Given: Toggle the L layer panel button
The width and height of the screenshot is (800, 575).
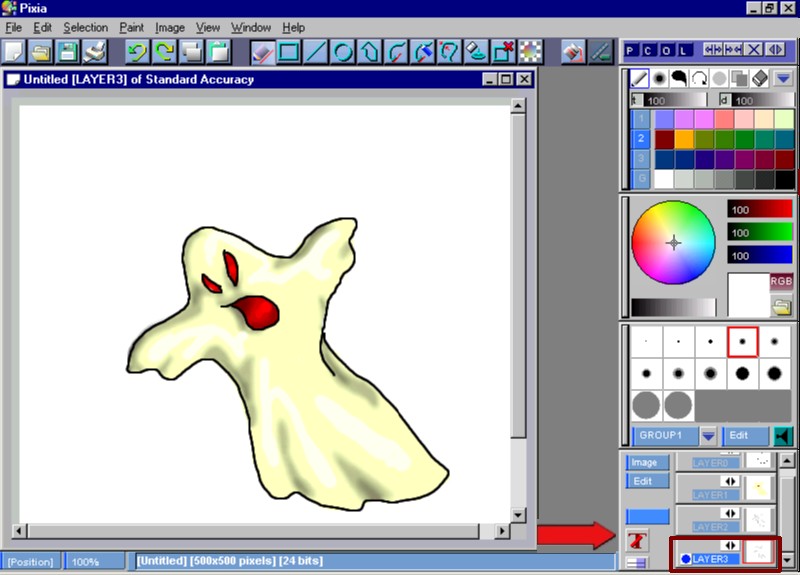Looking at the screenshot, I should pos(683,50).
